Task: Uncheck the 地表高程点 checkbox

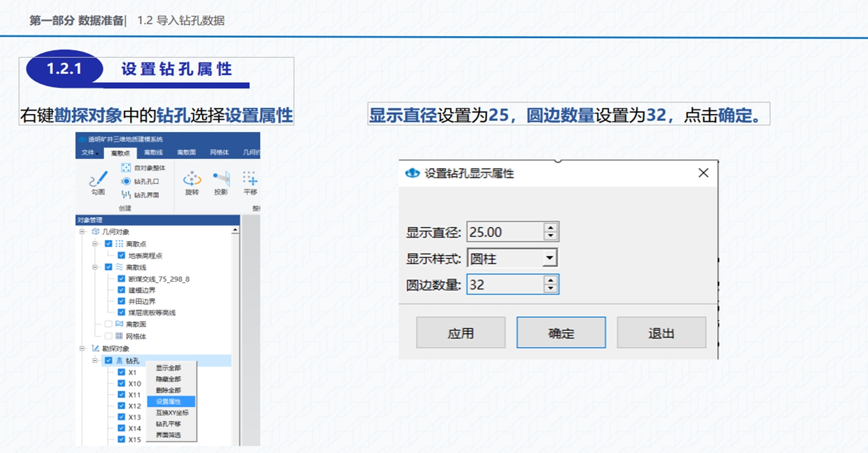Action: point(122,256)
